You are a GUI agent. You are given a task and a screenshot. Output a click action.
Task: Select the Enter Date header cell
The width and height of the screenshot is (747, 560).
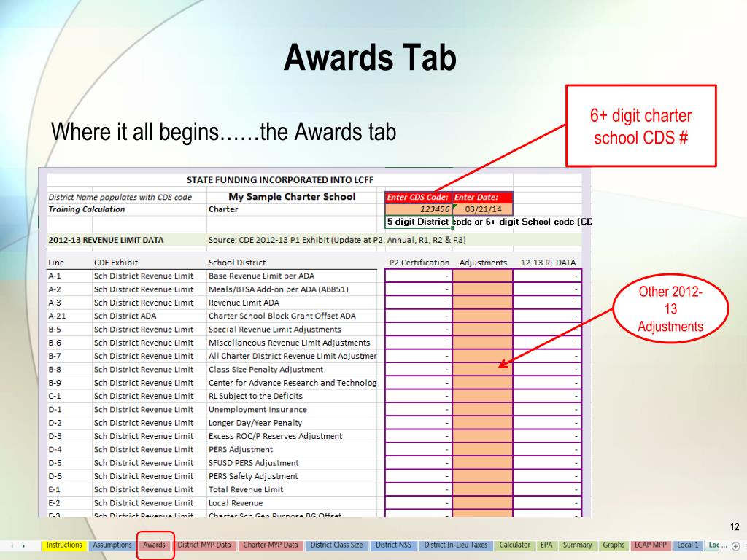coord(483,197)
